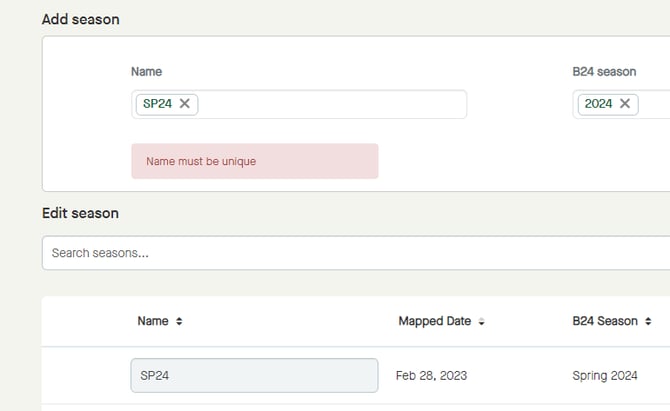This screenshot has width=670, height=411.
Task: Click the B24 Season column header label
Action: tap(605, 322)
